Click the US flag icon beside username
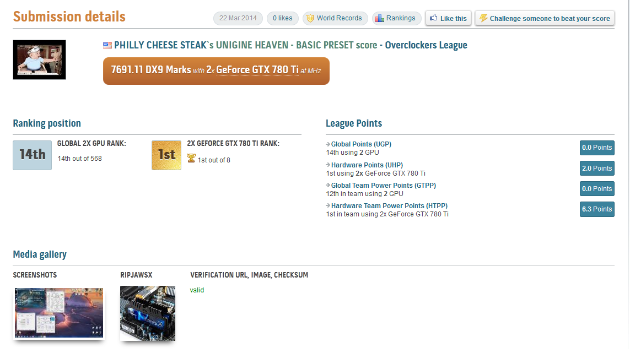The height and width of the screenshot is (364, 630). [107, 46]
